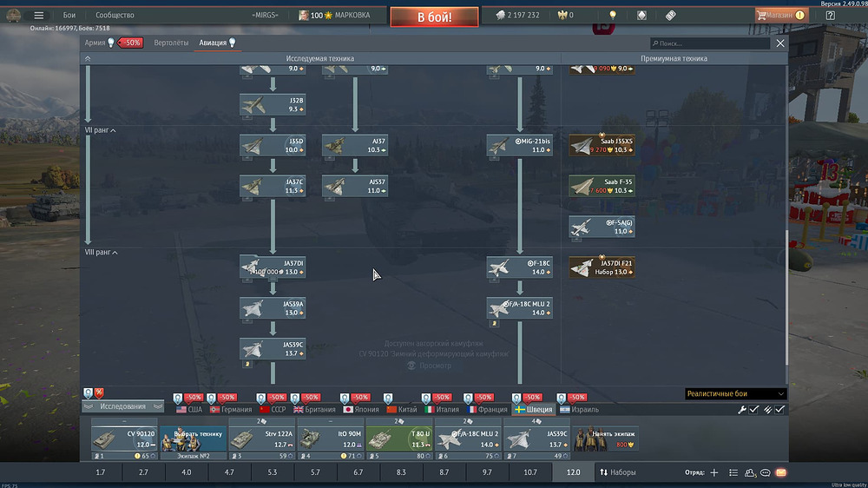Switch to the Вертолёты tab

[x=170, y=43]
